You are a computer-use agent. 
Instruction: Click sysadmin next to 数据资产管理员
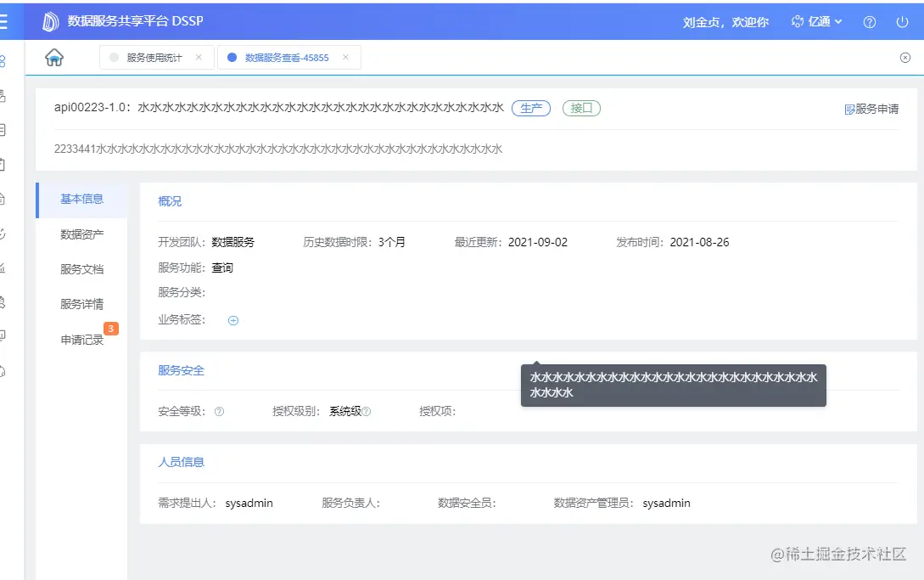pos(666,504)
